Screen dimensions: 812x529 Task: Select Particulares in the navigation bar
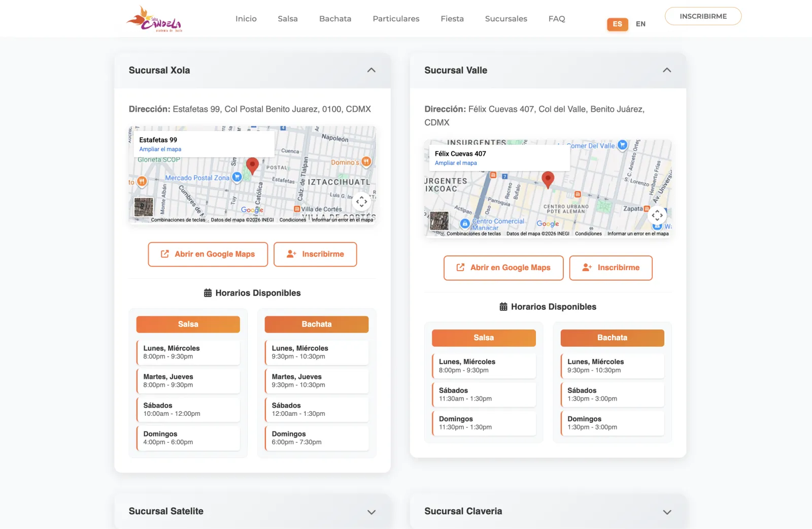(396, 19)
